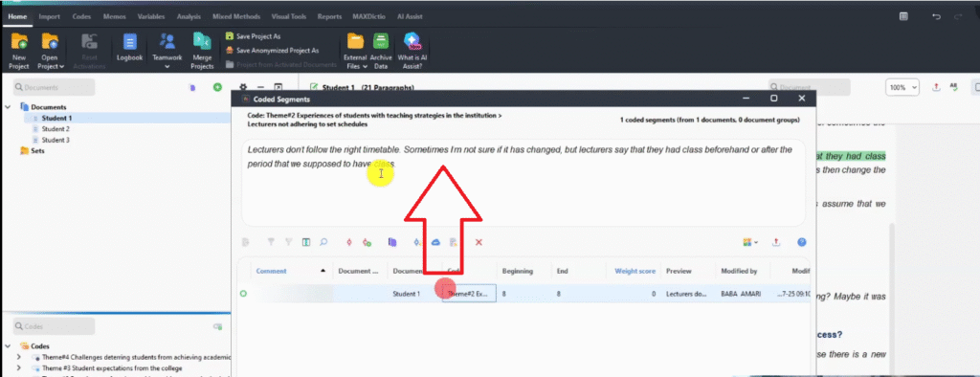Image resolution: width=980 pixels, height=377 pixels.
Task: Select Student 2 document
Action: click(x=56, y=129)
